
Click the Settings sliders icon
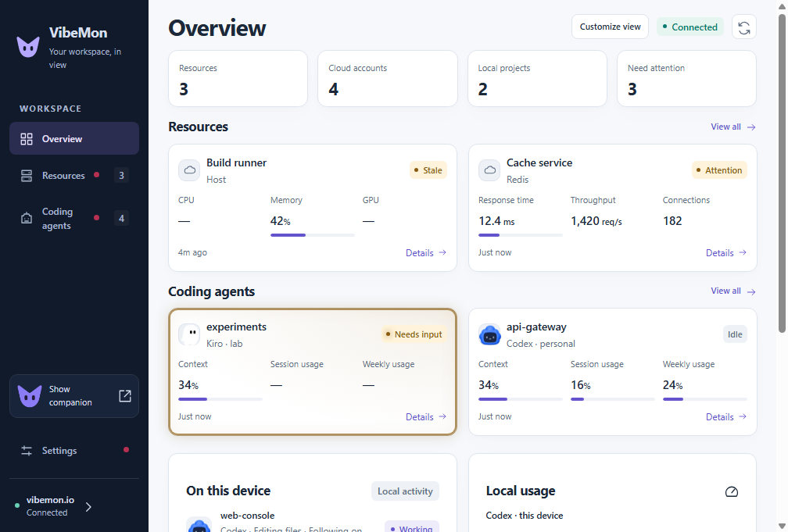[x=27, y=451]
